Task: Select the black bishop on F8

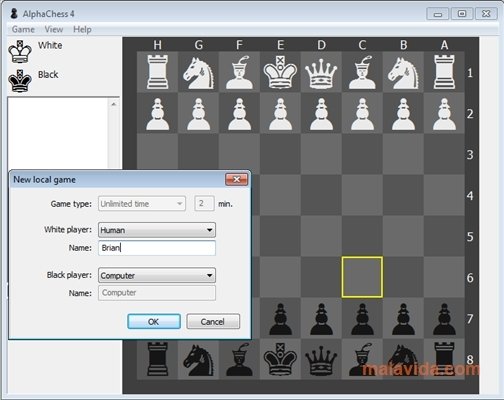Action: (x=239, y=359)
